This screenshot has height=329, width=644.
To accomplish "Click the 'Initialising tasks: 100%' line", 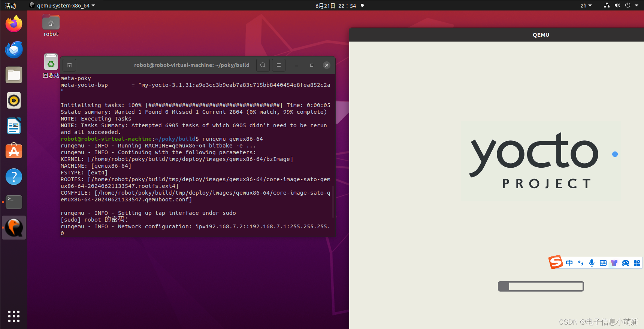I will (196, 105).
